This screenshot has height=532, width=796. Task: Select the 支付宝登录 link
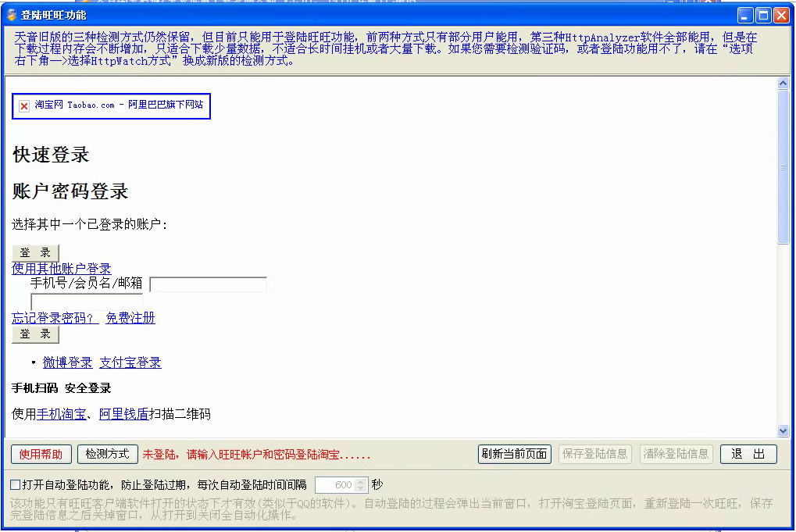(130, 362)
